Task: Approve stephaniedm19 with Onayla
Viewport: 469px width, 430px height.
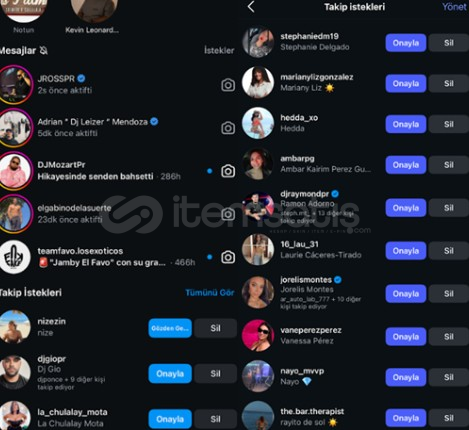Action: tap(406, 43)
